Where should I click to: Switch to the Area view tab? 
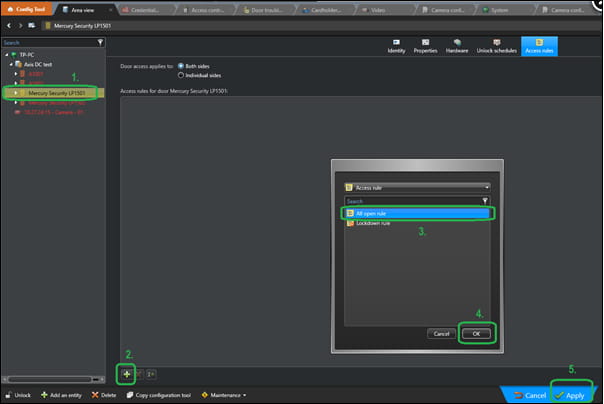click(82, 10)
